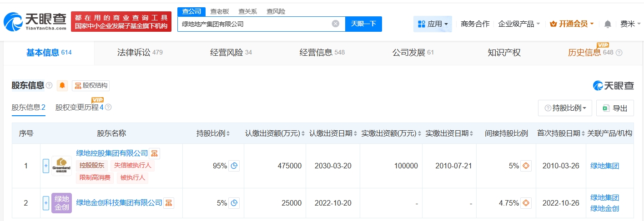Click equity structure icon next to 绿地控股集团有限公司
Image resolution: width=644 pixels, height=221 pixels.
click(x=155, y=153)
